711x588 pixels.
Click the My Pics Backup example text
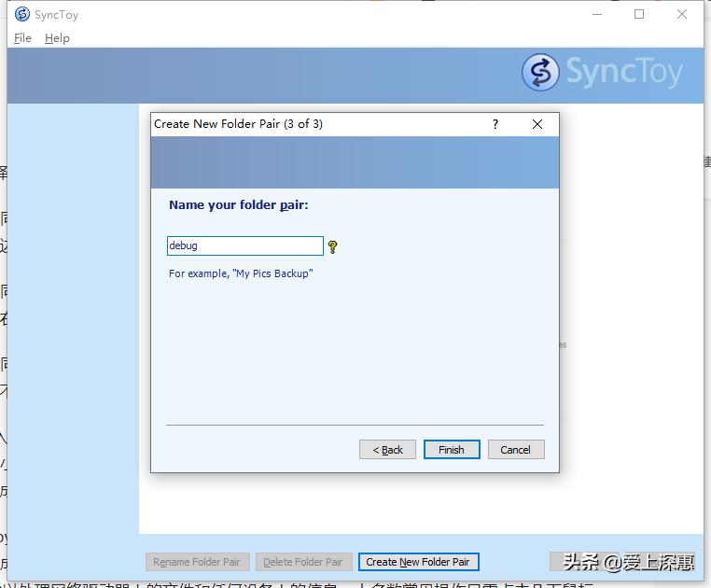272,273
